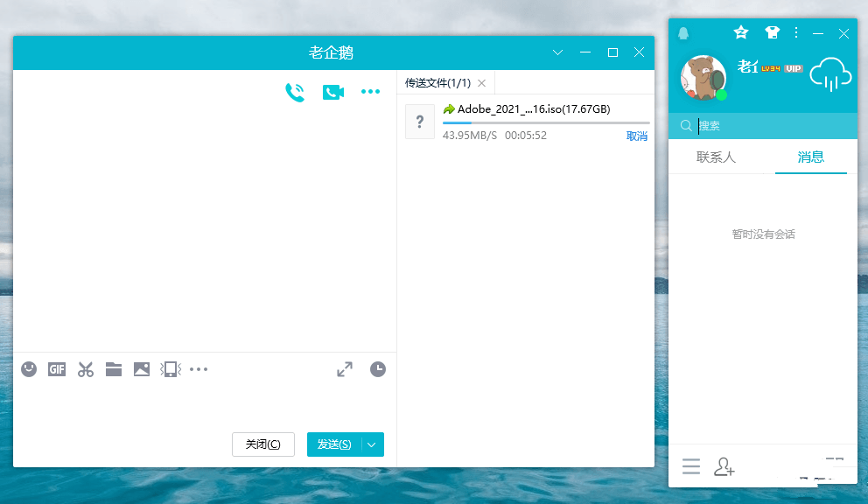
Task: Switch to the 联系人 tab
Action: pyautogui.click(x=716, y=157)
